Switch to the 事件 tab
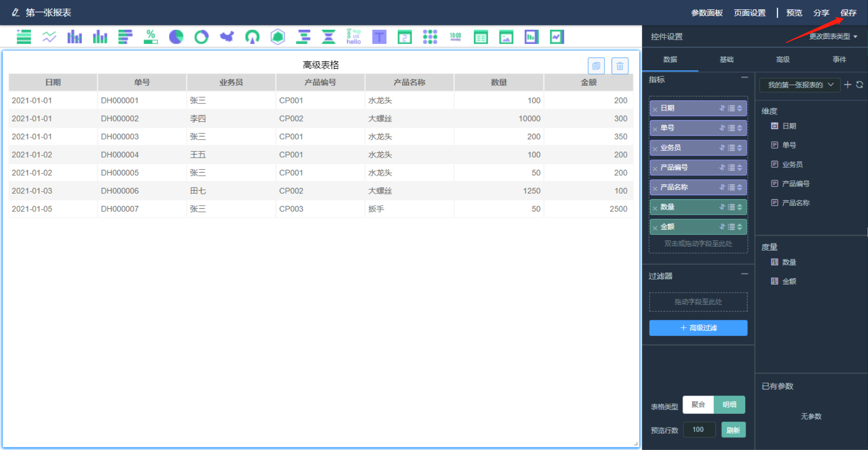The height and width of the screenshot is (450, 868). point(840,60)
